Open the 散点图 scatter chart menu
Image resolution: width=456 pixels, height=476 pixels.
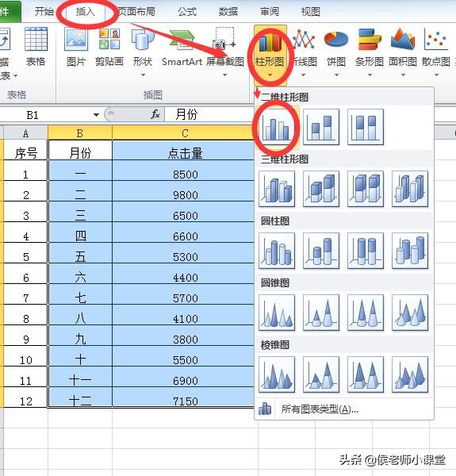[436, 52]
